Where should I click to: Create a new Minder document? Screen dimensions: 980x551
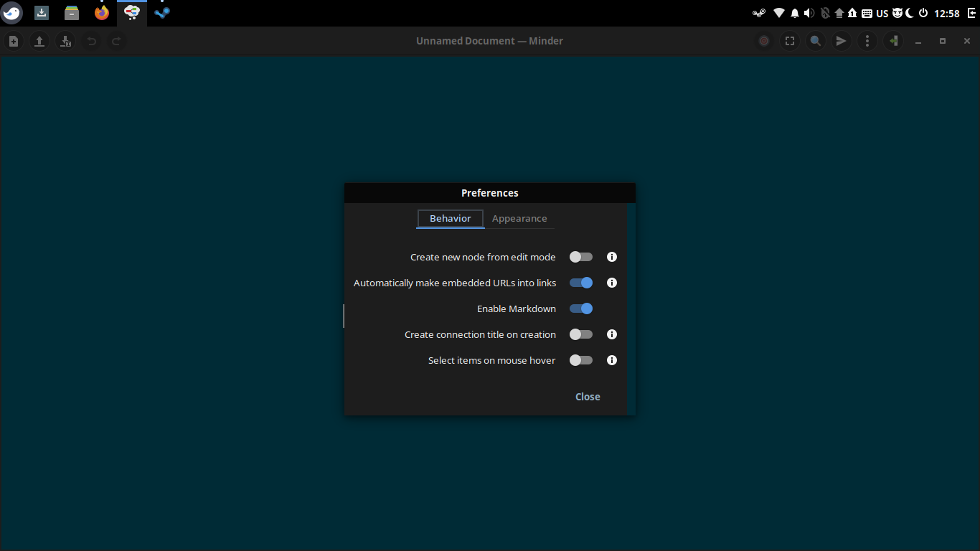13,41
